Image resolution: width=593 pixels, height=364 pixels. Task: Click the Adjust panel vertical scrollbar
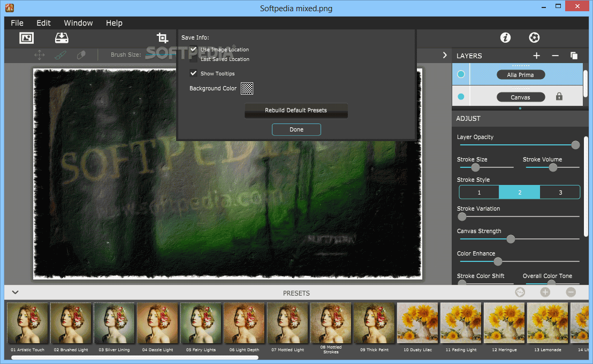click(x=586, y=187)
